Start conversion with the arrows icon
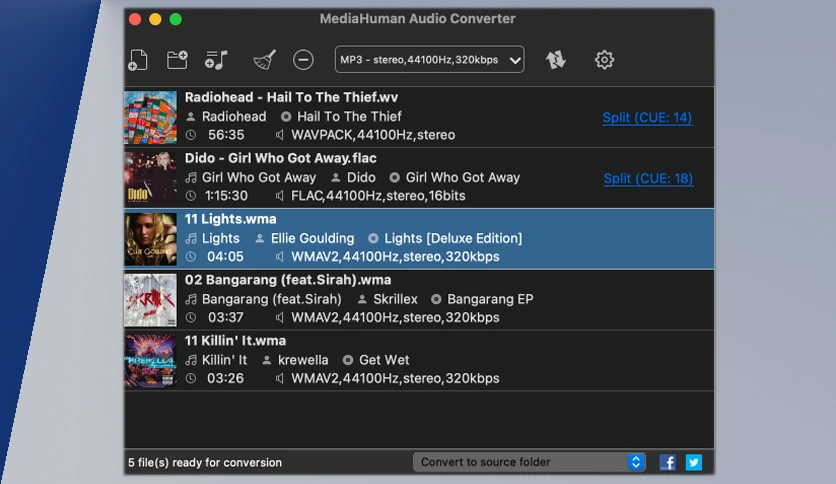Viewport: 836px width, 484px height. 556,60
